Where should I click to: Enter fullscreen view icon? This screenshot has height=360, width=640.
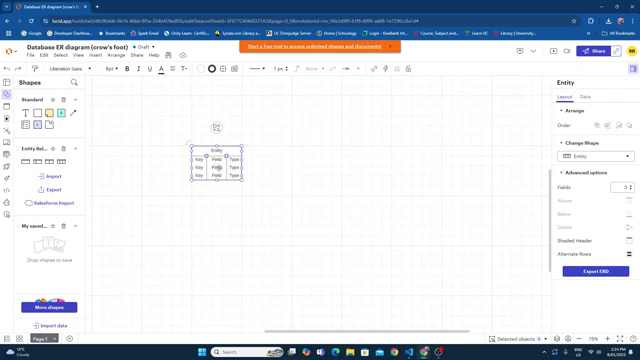pos(620,339)
